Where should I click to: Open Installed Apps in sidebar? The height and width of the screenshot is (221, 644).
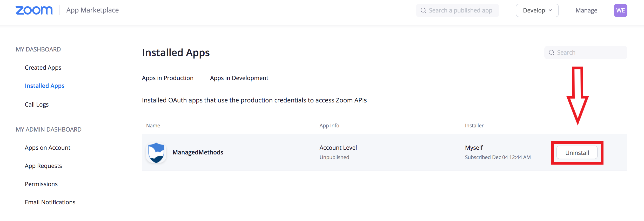click(x=44, y=86)
